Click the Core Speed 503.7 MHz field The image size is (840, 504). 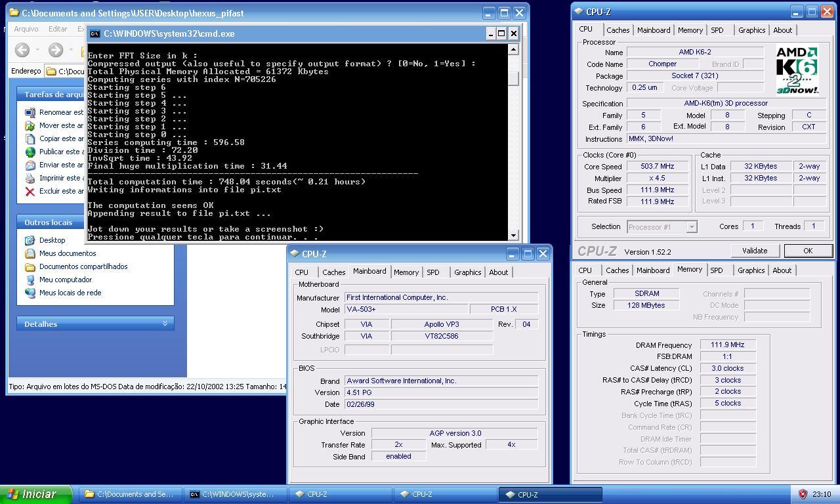tap(658, 167)
